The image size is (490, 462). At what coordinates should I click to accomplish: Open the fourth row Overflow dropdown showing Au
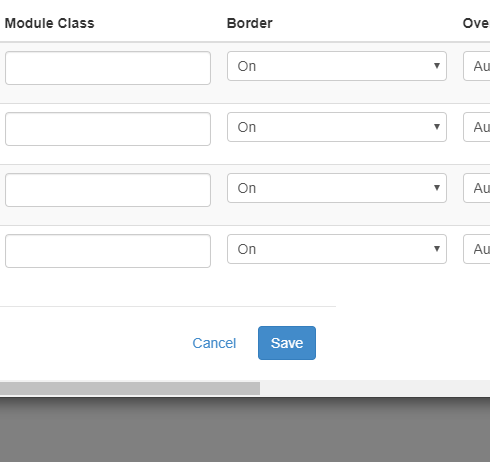tap(477, 249)
